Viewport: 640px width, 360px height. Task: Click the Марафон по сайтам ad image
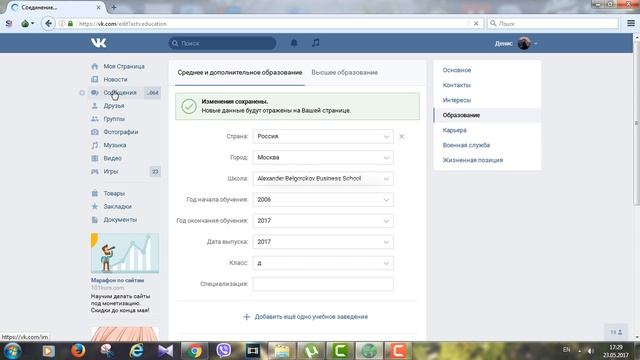(x=125, y=253)
